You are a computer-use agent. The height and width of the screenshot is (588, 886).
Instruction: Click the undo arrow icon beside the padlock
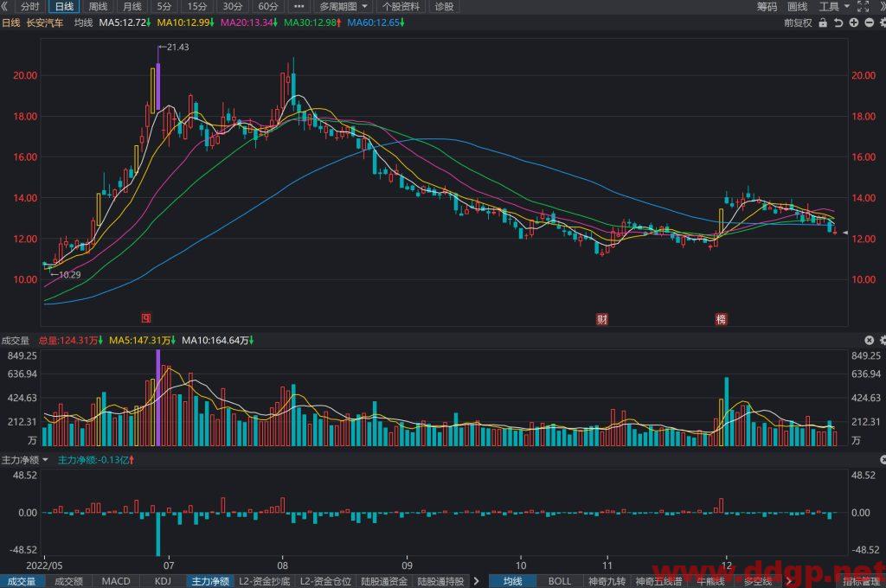pos(838,22)
